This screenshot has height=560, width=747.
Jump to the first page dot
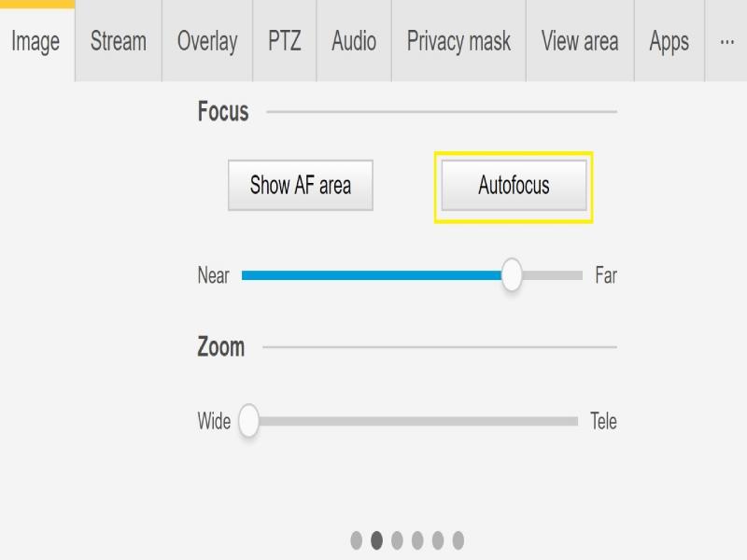coord(357,540)
